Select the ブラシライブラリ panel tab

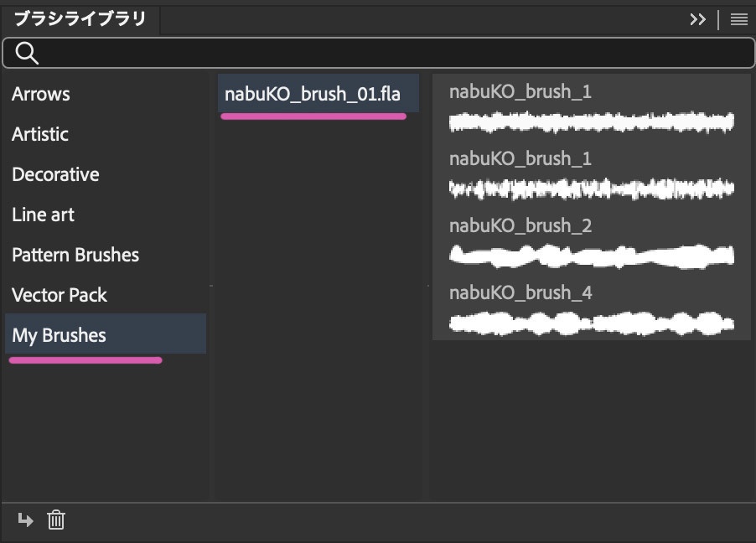80,18
